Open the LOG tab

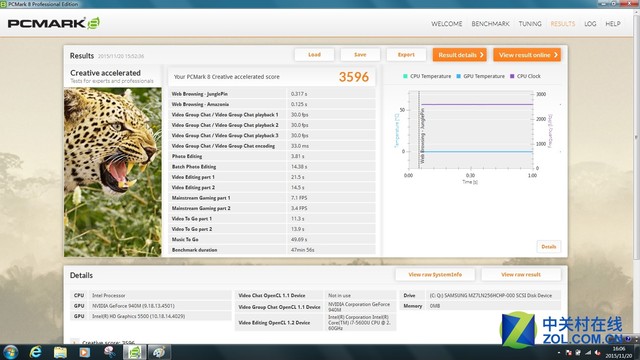click(x=590, y=24)
